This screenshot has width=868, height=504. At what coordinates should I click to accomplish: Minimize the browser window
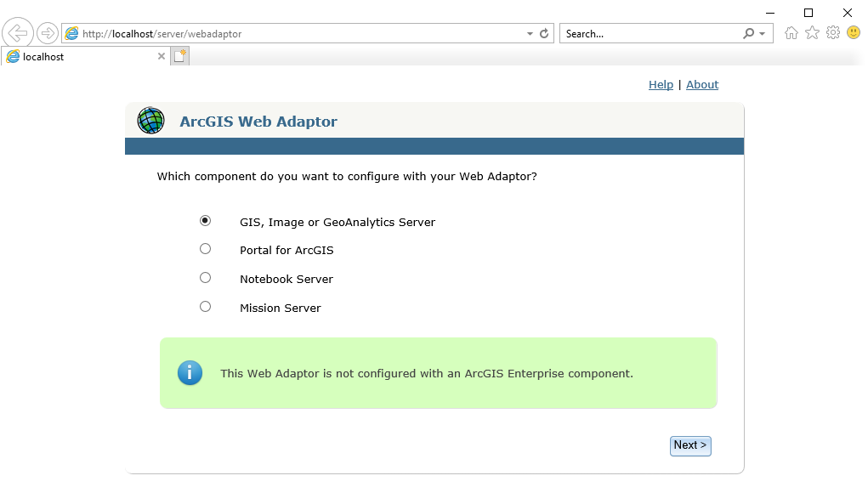coord(770,13)
